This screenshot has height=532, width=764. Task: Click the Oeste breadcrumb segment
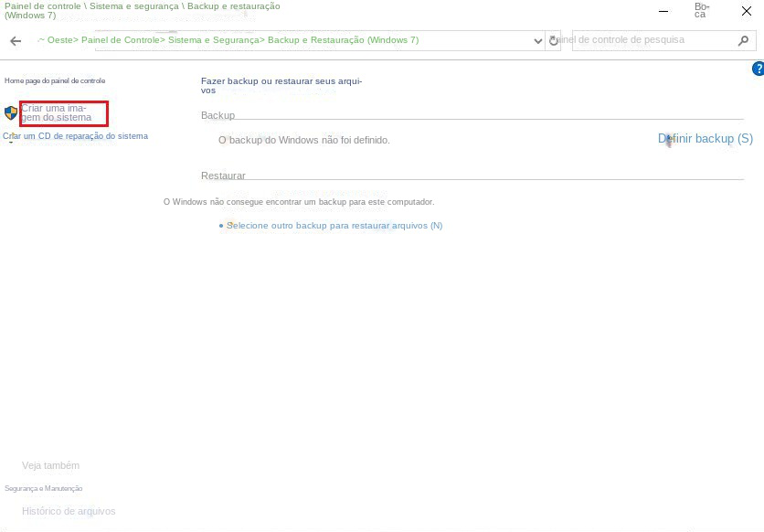[x=59, y=40]
